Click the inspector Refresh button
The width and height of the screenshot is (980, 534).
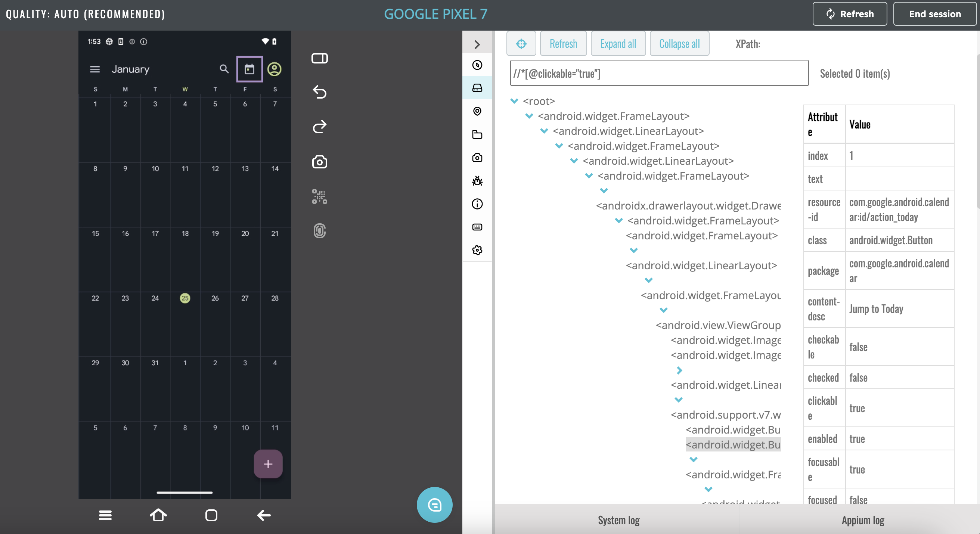pos(563,44)
